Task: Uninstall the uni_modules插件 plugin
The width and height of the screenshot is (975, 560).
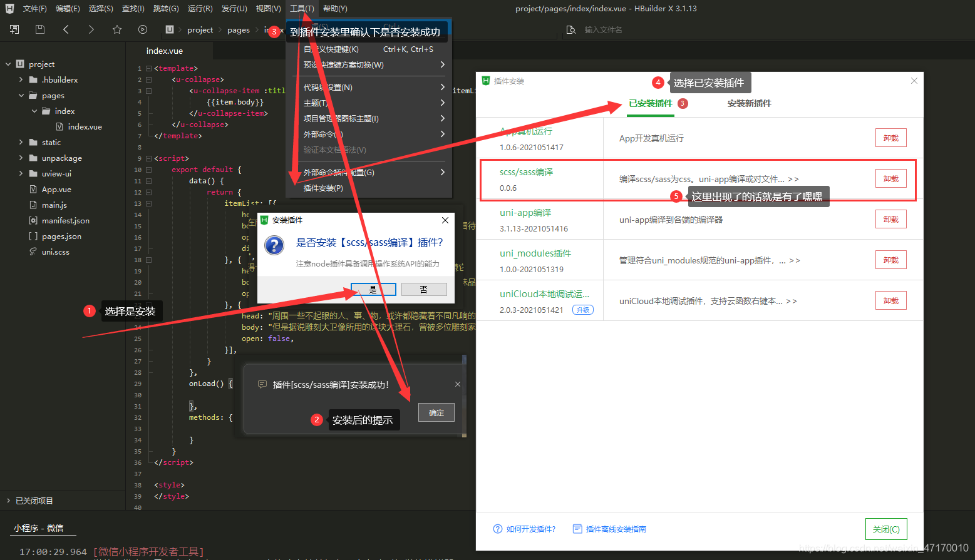Action: coord(890,260)
